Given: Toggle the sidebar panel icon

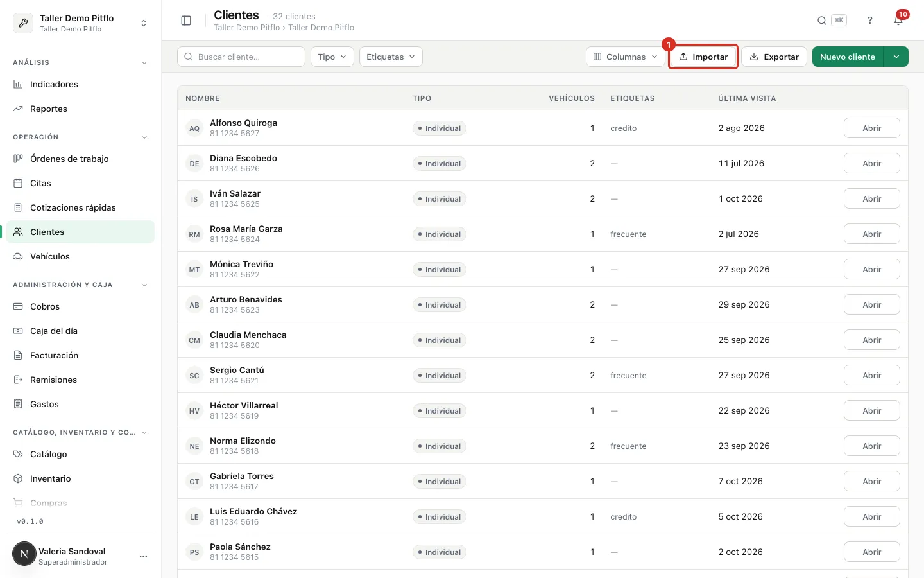Looking at the screenshot, I should tap(186, 21).
